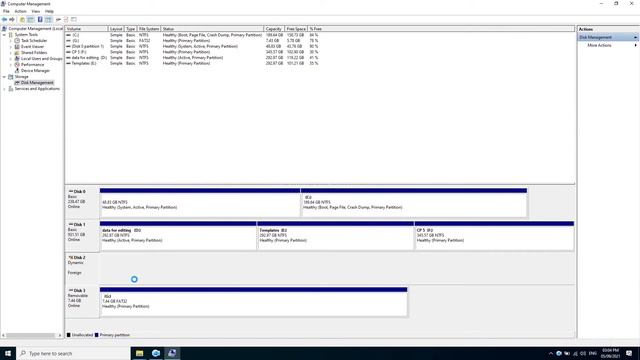Viewport: 640px width, 360px height.
Task: Open the notification center icon
Action: [629, 353]
